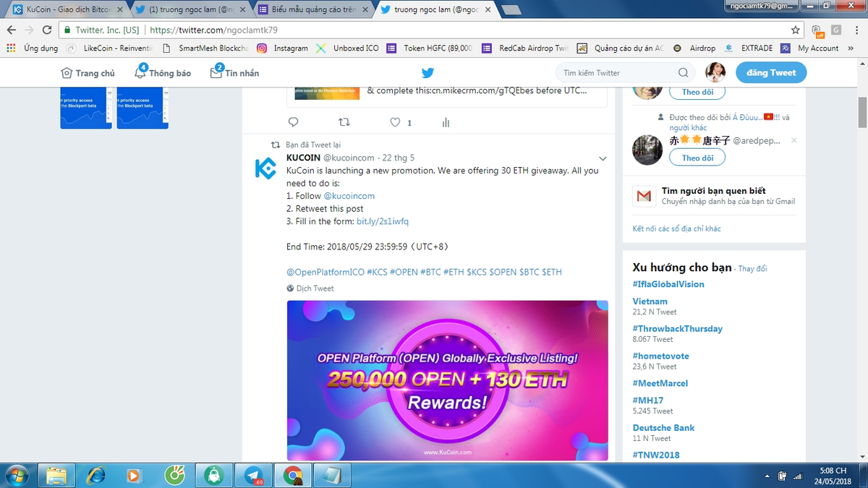Expand KUCOIN tweet options chevron
868x488 pixels.
pyautogui.click(x=603, y=158)
